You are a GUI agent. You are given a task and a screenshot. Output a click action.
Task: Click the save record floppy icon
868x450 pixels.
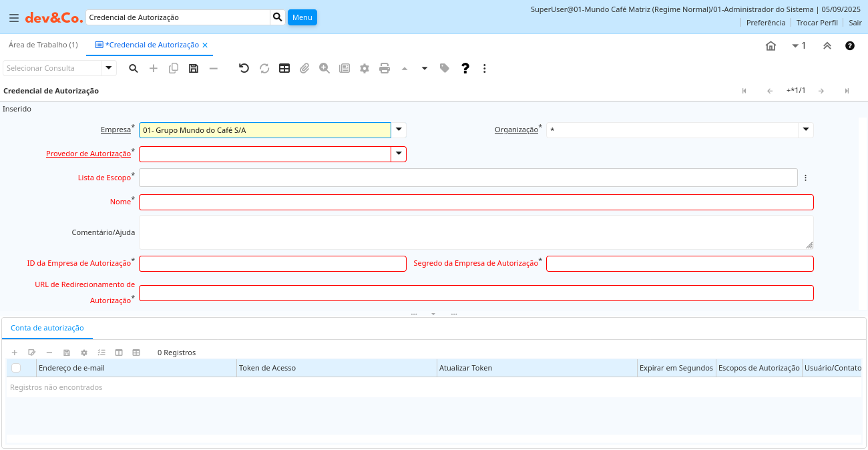coord(194,68)
